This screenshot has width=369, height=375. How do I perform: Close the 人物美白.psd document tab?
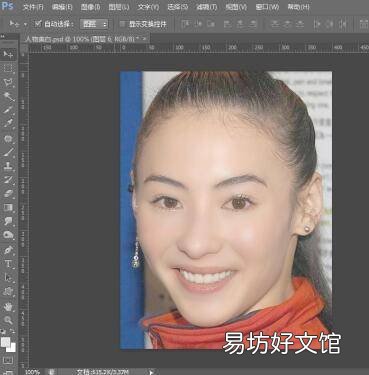point(145,39)
